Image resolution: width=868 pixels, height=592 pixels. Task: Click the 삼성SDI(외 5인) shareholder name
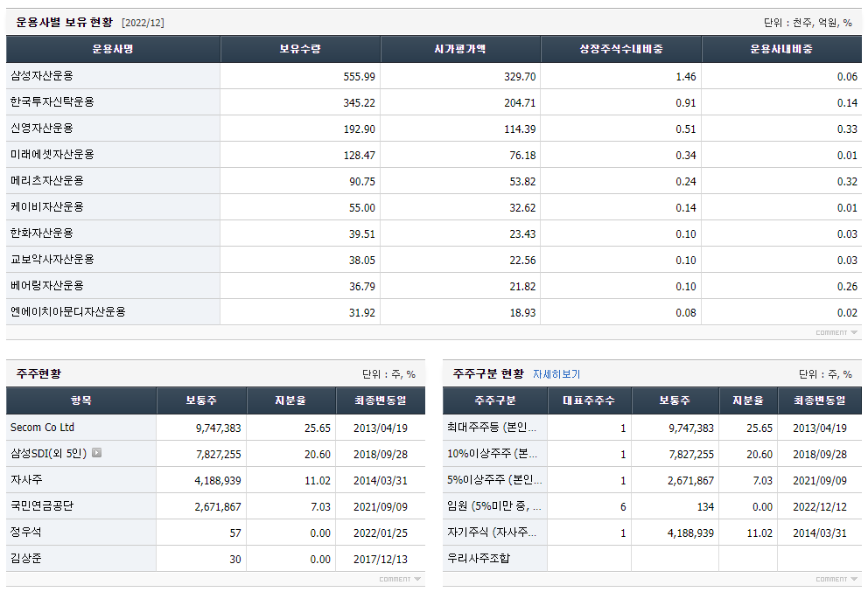[x=49, y=454]
